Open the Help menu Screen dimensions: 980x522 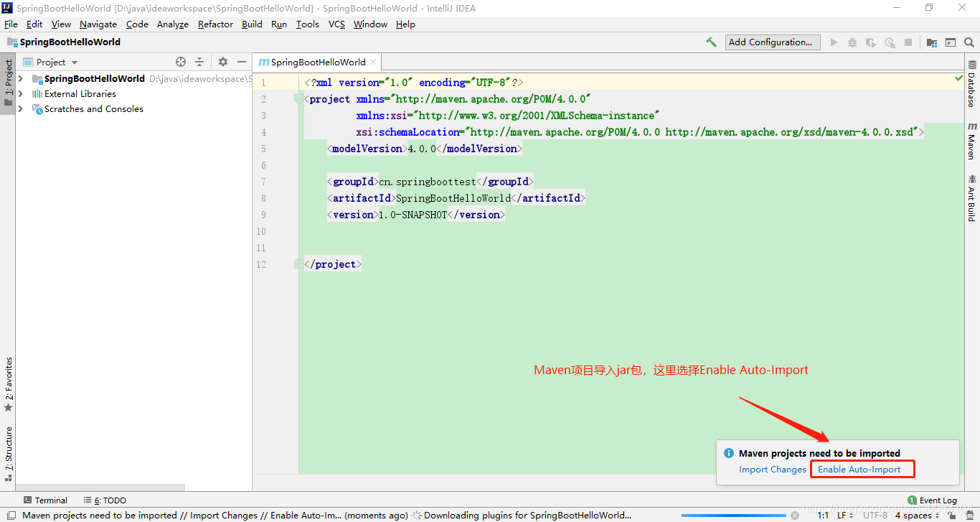pyautogui.click(x=405, y=24)
